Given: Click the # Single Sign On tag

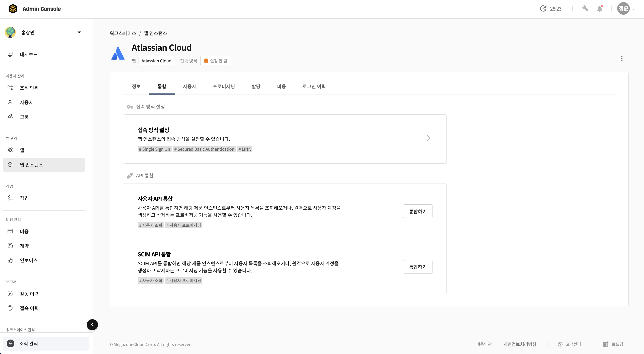Looking at the screenshot, I should click(155, 149).
